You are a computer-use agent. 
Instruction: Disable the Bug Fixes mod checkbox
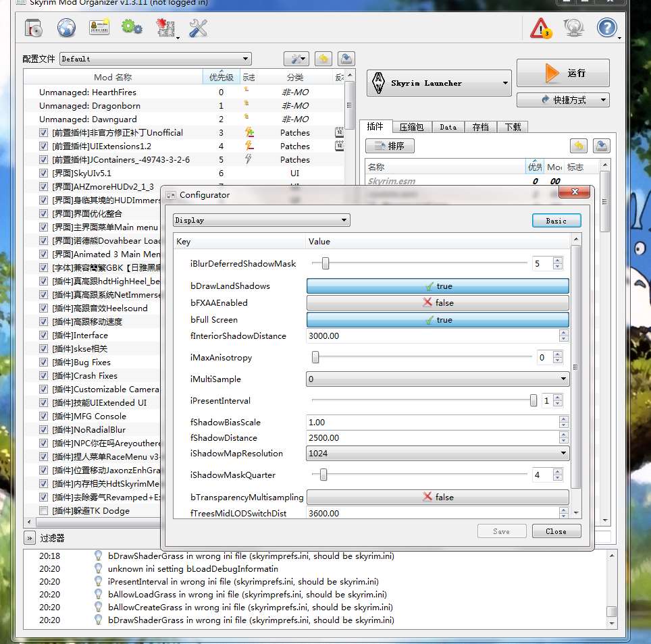tap(43, 363)
